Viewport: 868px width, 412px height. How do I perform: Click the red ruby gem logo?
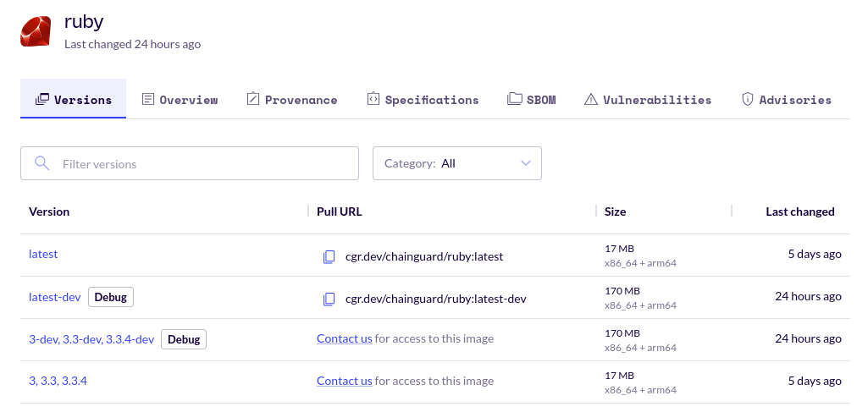coord(36,31)
